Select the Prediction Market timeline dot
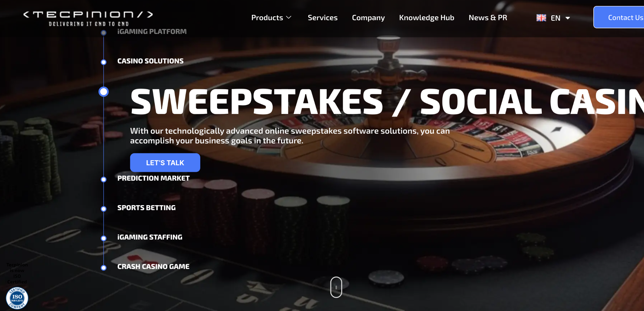The width and height of the screenshot is (644, 311). [x=103, y=179]
